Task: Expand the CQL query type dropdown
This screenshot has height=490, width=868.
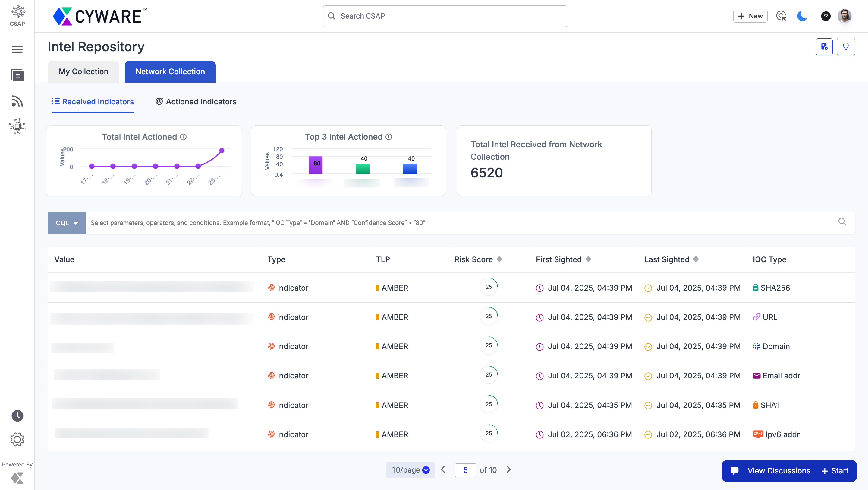Action: (67, 223)
